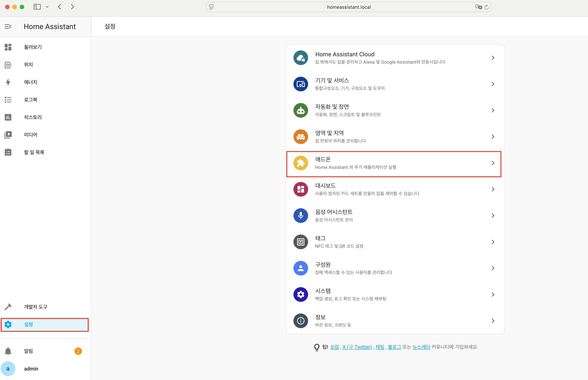Select 둘러보기 in the sidebar

pyautogui.click(x=33, y=47)
